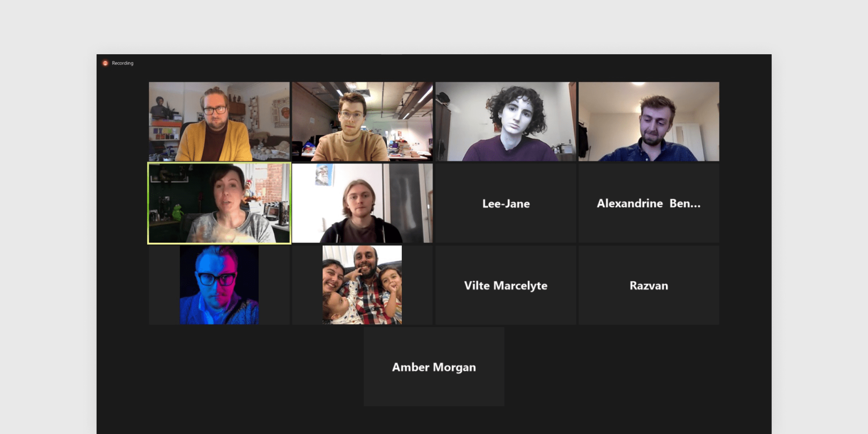
Task: Click video of bearded man in navy shirt
Action: coord(648,122)
